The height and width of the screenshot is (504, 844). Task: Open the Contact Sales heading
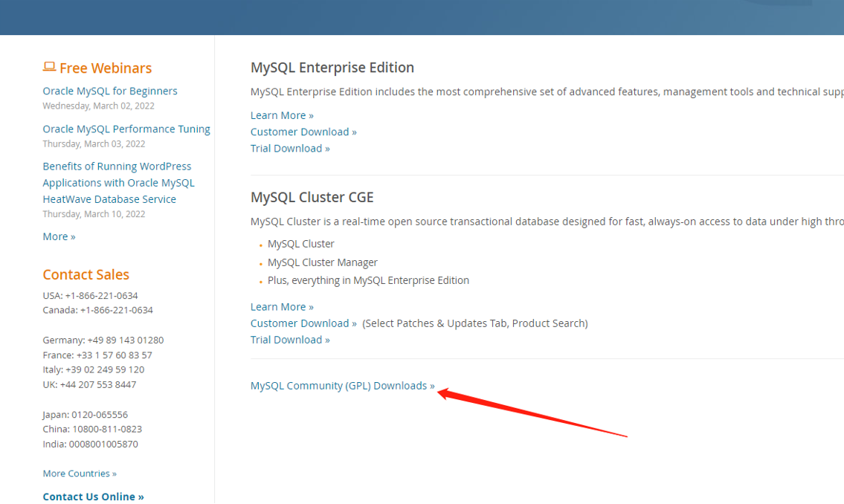(86, 275)
